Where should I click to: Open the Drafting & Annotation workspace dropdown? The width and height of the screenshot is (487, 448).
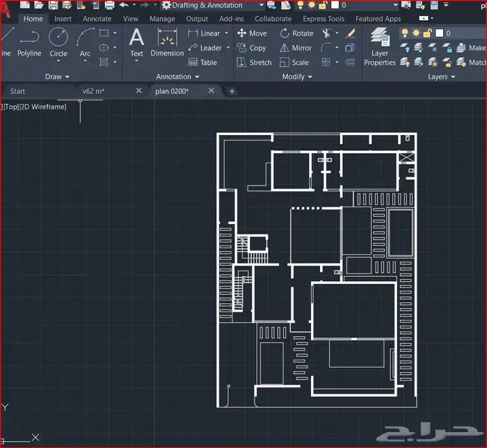click(x=262, y=5)
